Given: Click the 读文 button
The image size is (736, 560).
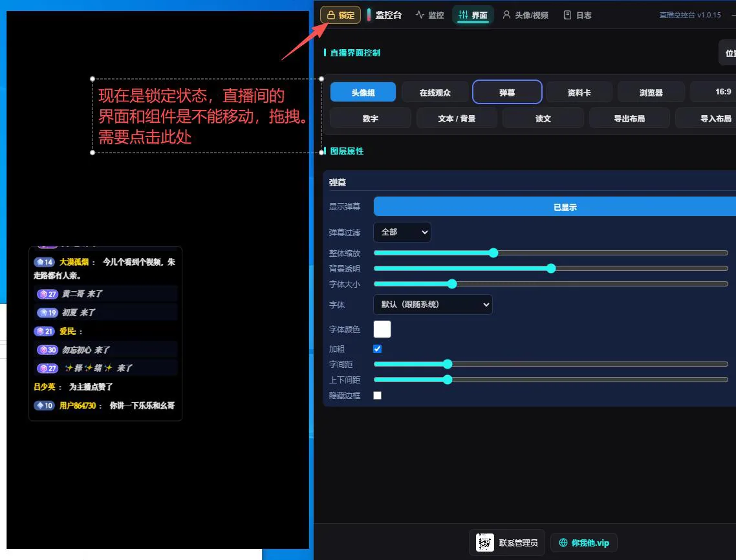Looking at the screenshot, I should click(x=543, y=118).
